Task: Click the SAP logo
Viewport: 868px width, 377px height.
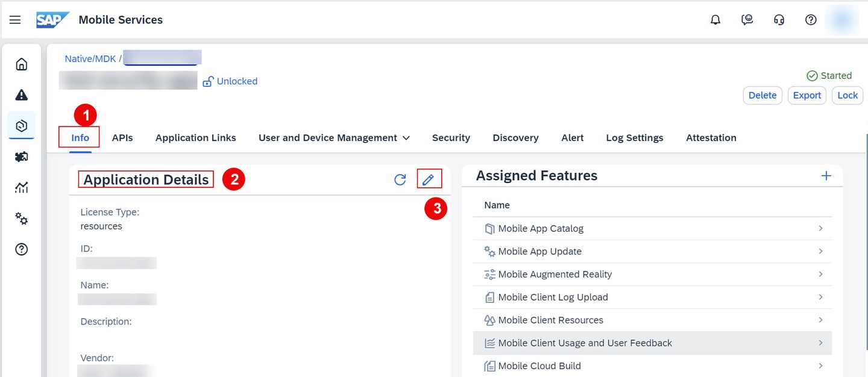Action: pos(52,20)
